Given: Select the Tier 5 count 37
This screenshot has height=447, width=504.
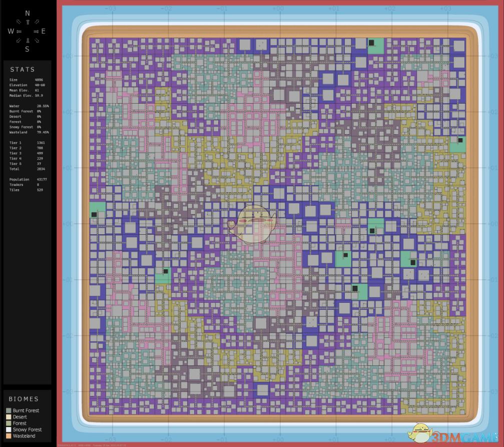Looking at the screenshot, I should click(39, 164).
